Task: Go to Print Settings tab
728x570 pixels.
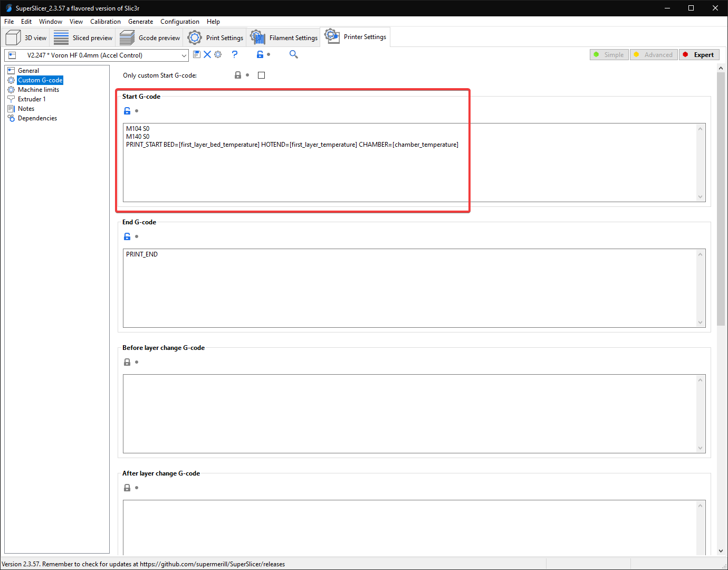Action: coord(216,37)
